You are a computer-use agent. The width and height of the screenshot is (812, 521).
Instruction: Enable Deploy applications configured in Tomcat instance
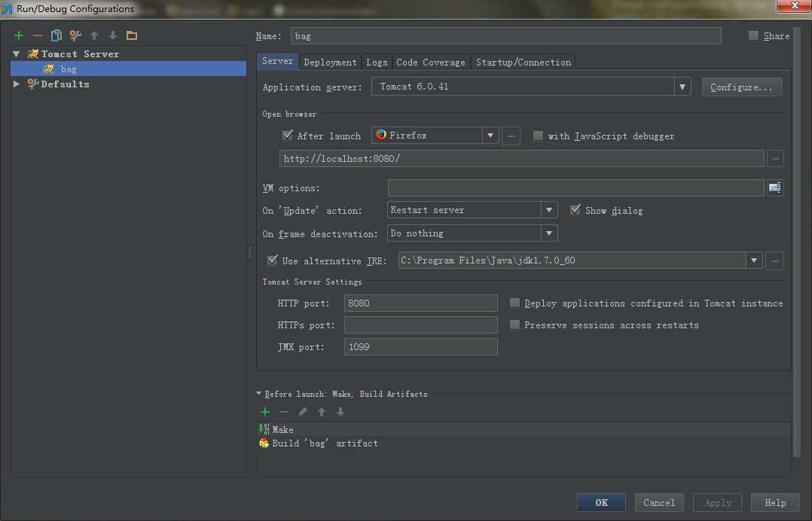pyautogui.click(x=514, y=303)
